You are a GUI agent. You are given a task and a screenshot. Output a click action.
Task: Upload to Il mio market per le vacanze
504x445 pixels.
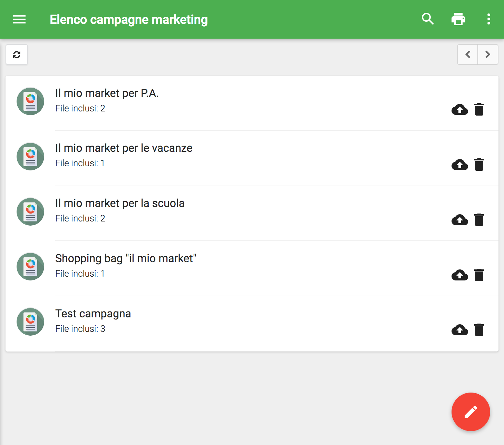coord(459,165)
